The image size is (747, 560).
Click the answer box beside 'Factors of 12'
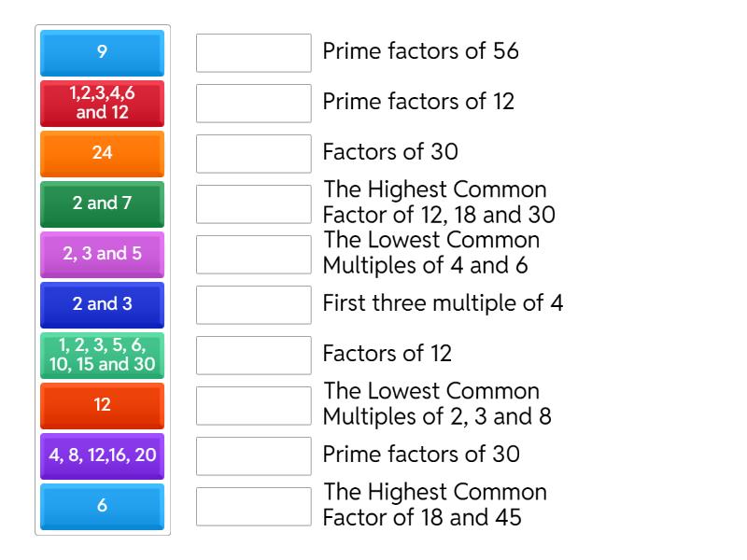tap(254, 356)
